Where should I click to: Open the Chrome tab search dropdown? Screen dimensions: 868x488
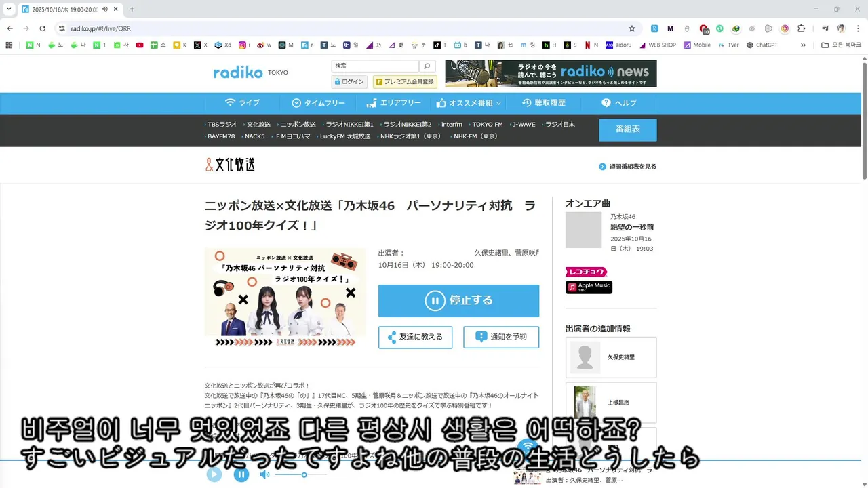(x=9, y=9)
